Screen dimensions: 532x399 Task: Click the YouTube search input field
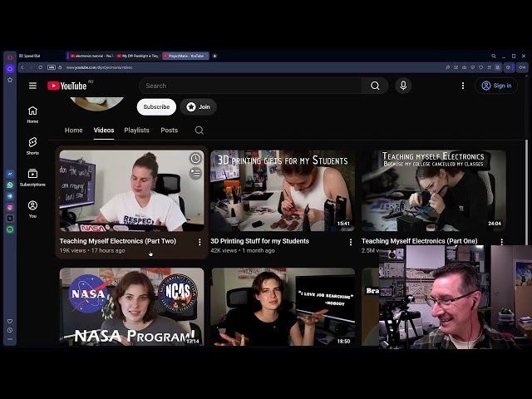click(250, 86)
